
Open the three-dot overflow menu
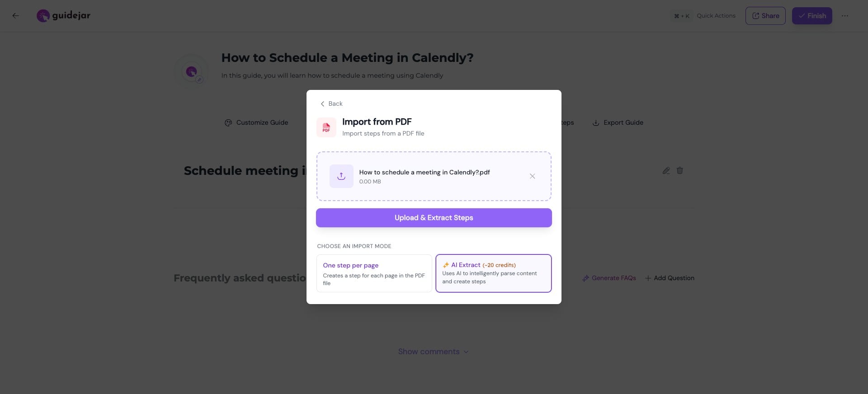845,15
